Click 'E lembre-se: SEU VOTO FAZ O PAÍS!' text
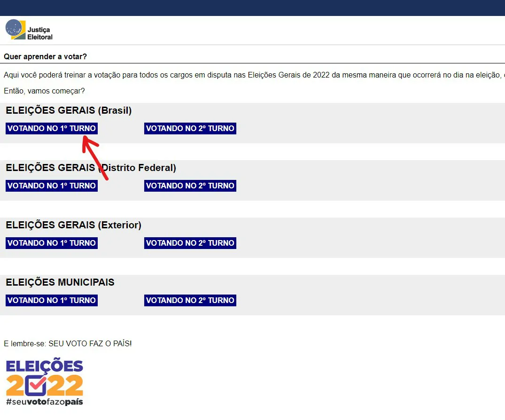The image size is (505, 420). coord(68,344)
